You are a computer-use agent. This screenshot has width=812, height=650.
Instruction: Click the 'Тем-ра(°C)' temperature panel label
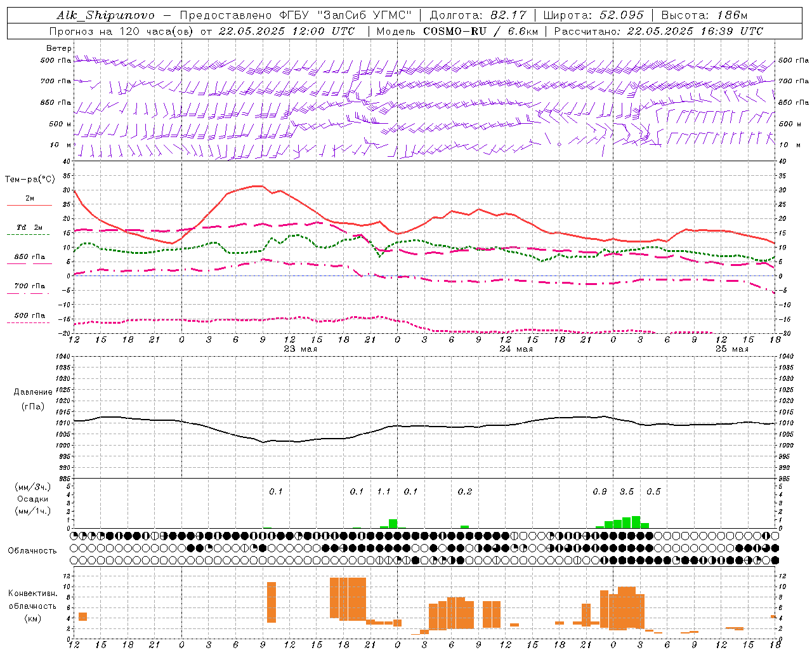(30, 180)
